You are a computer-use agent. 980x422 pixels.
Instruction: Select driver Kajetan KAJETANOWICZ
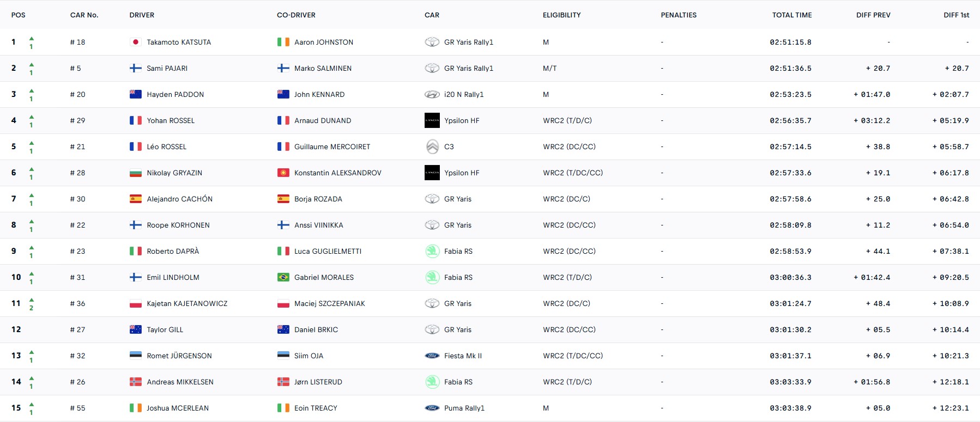[187, 303]
